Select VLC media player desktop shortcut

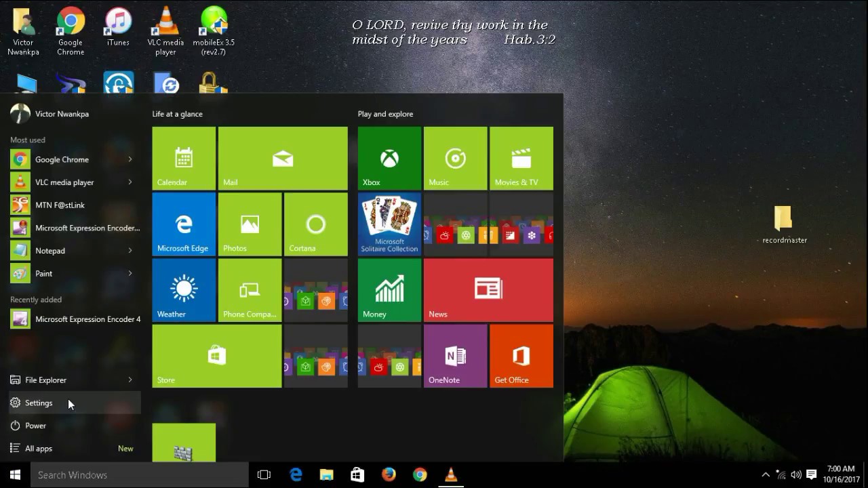click(165, 31)
